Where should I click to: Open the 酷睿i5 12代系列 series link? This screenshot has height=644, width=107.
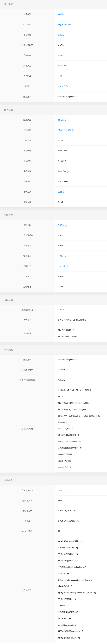click(65, 25)
